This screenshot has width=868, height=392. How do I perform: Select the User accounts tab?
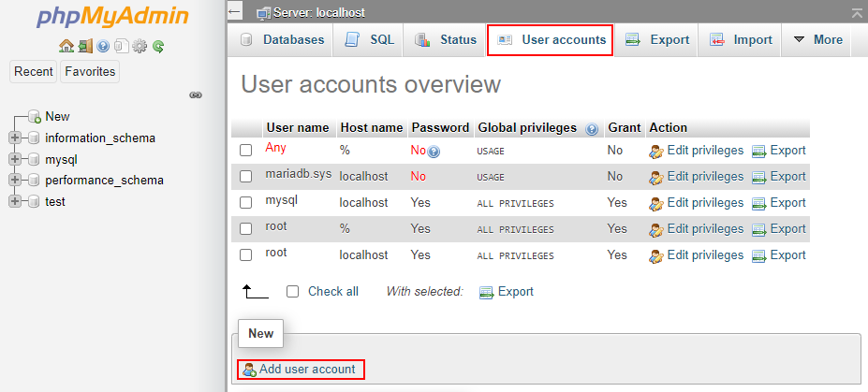(551, 40)
